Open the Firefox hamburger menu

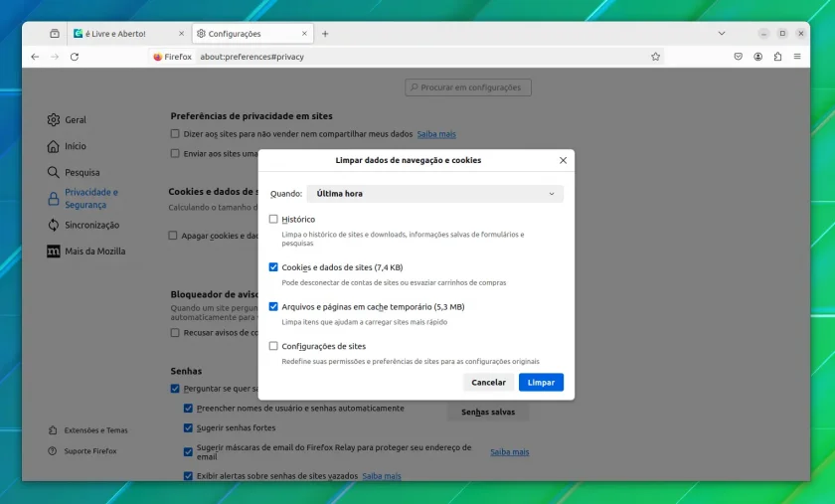tap(797, 57)
